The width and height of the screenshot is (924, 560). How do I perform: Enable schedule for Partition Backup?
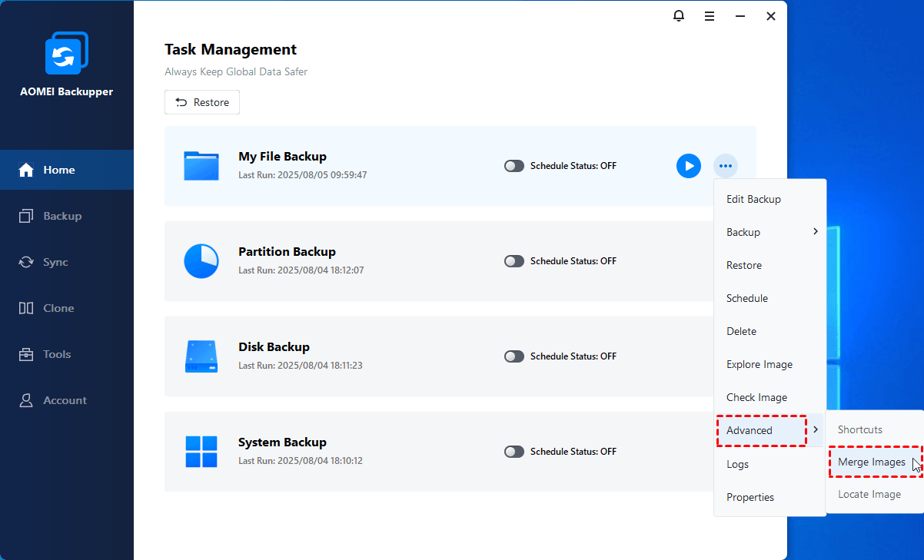pyautogui.click(x=514, y=261)
